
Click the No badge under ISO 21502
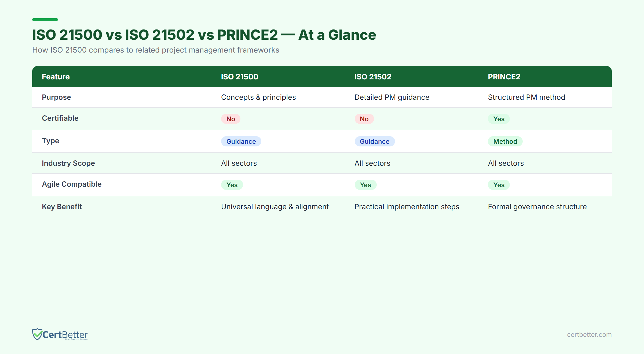pos(364,119)
